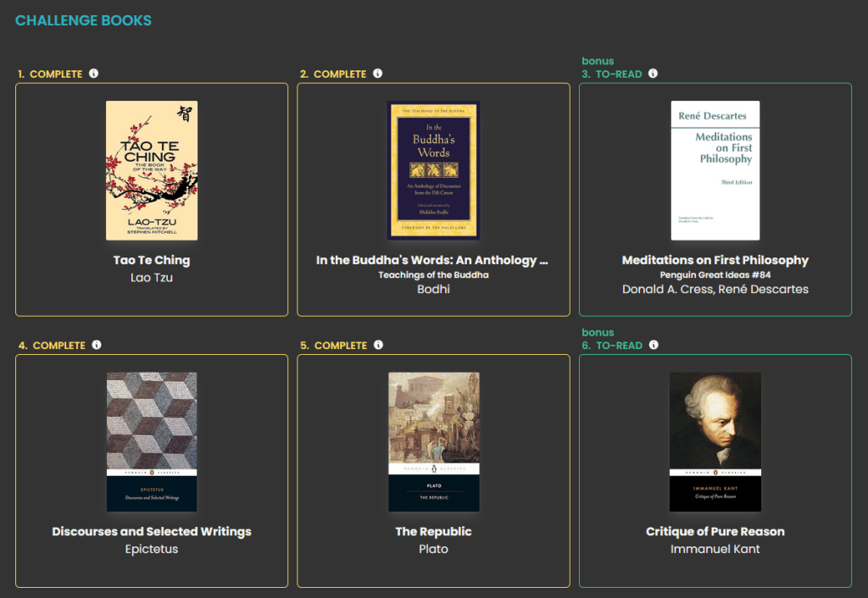Click bonus label above book 3
This screenshot has width=868, height=598.
pyautogui.click(x=598, y=61)
